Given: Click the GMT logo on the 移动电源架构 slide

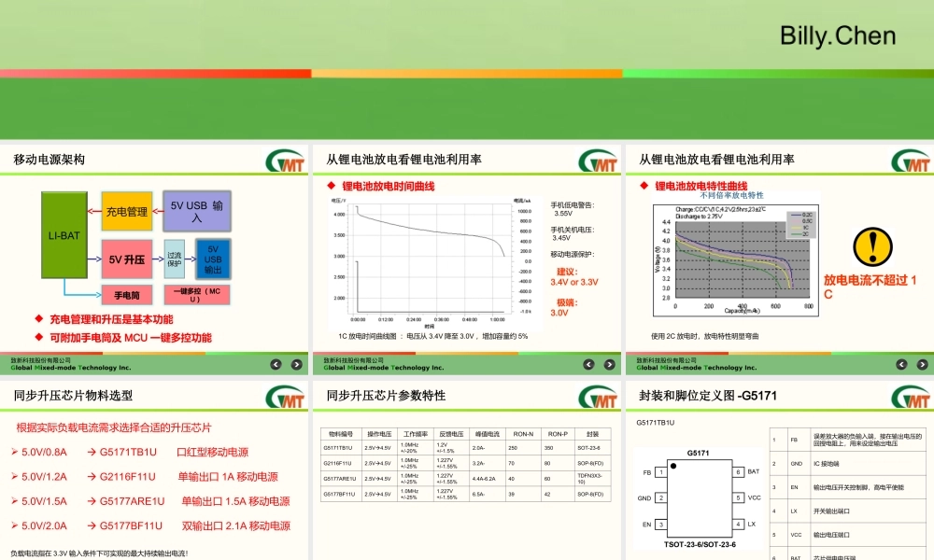Looking at the screenshot, I should click(286, 159).
